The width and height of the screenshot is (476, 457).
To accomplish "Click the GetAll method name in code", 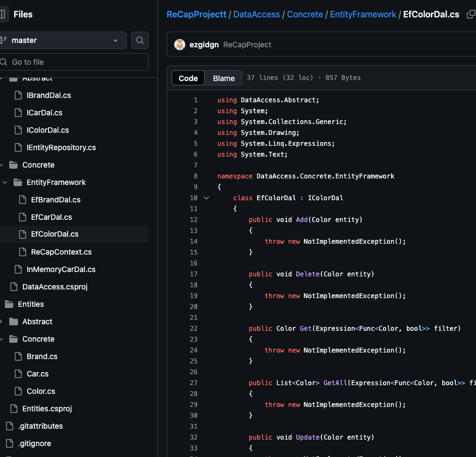I will (x=335, y=383).
